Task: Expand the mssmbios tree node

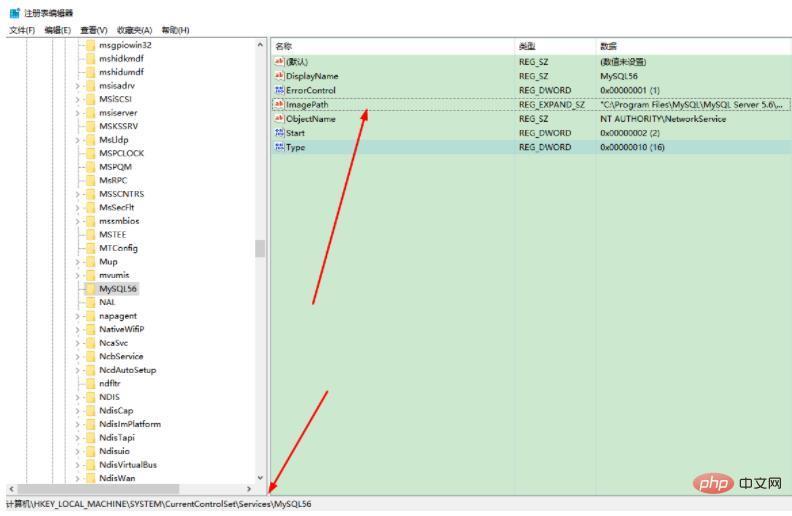Action: [x=78, y=221]
